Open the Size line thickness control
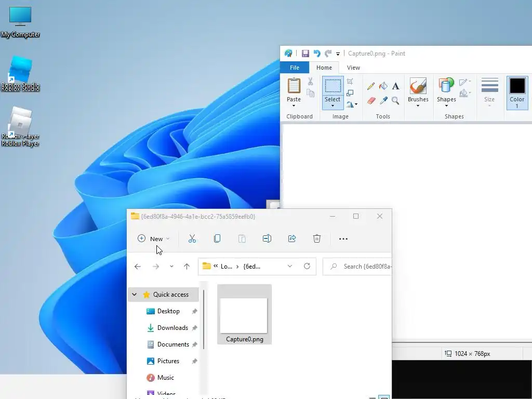This screenshot has height=399, width=532. [489, 92]
